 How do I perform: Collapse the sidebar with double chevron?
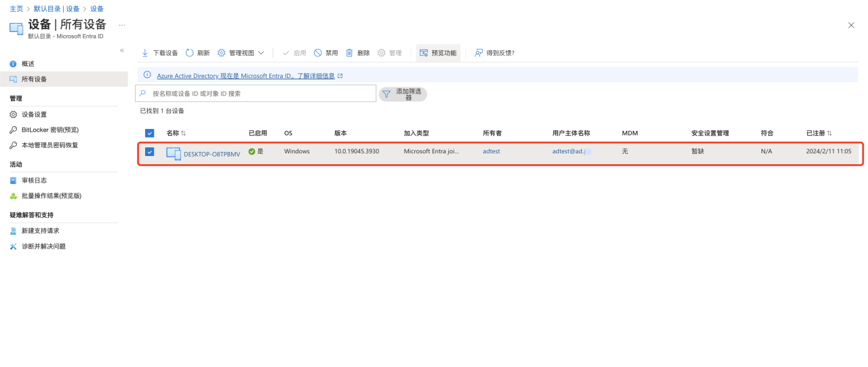[x=122, y=51]
